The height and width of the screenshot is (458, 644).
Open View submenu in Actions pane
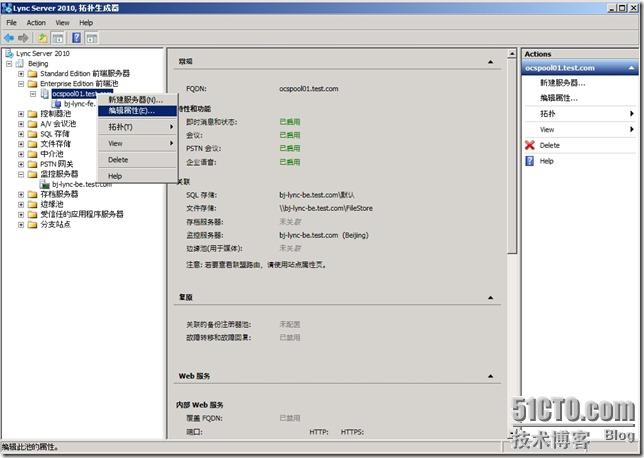click(x=581, y=129)
